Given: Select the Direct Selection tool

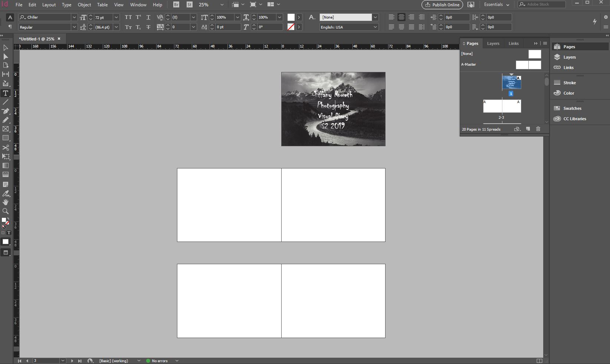Looking at the screenshot, I should coord(6,56).
